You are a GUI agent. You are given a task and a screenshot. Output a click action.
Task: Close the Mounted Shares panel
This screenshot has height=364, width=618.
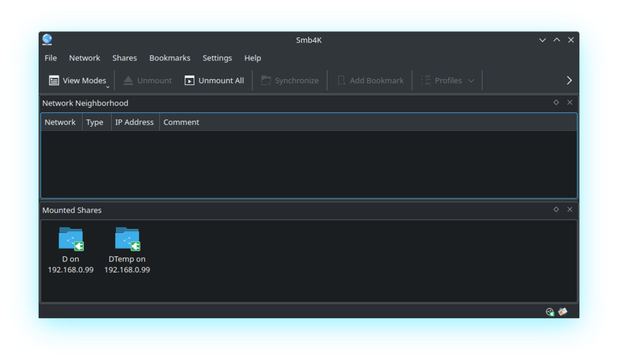point(570,209)
